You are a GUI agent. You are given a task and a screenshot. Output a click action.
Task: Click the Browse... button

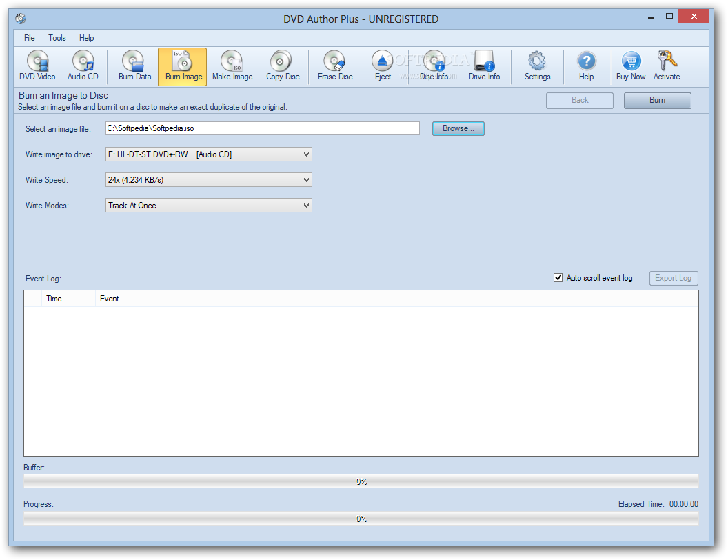(458, 129)
